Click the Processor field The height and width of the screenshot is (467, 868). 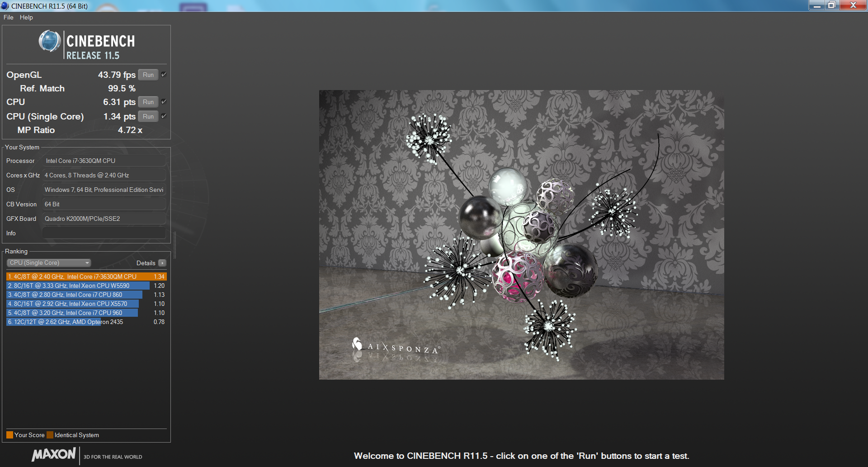104,161
